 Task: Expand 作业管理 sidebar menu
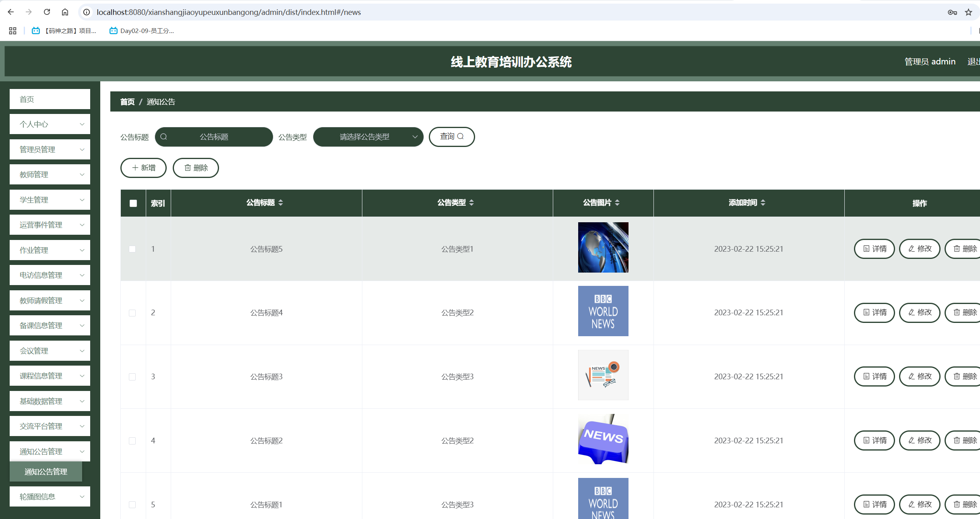(50, 250)
